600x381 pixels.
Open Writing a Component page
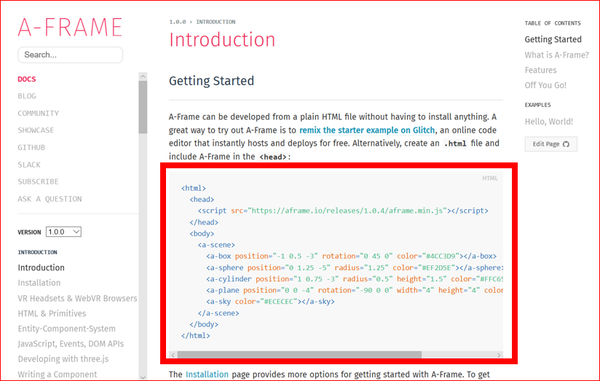(57, 374)
